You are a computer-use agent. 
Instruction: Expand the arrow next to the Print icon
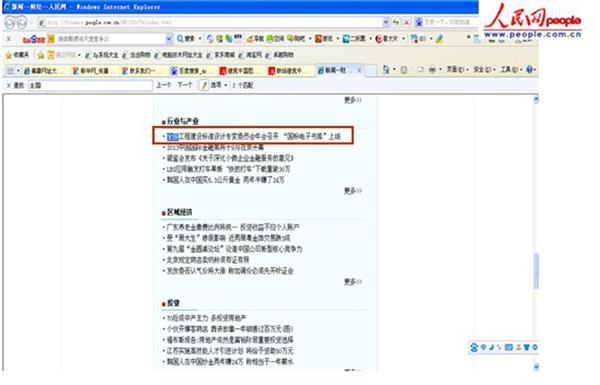click(440, 70)
